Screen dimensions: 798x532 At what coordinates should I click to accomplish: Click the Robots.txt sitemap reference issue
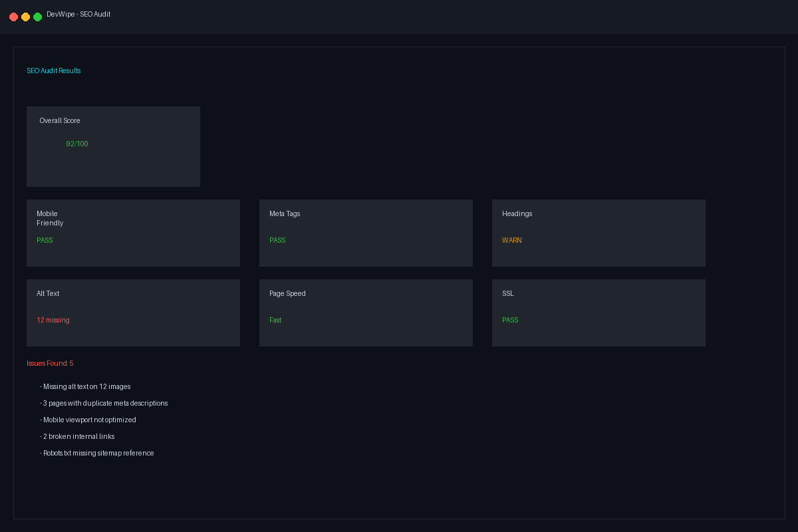coord(97,453)
